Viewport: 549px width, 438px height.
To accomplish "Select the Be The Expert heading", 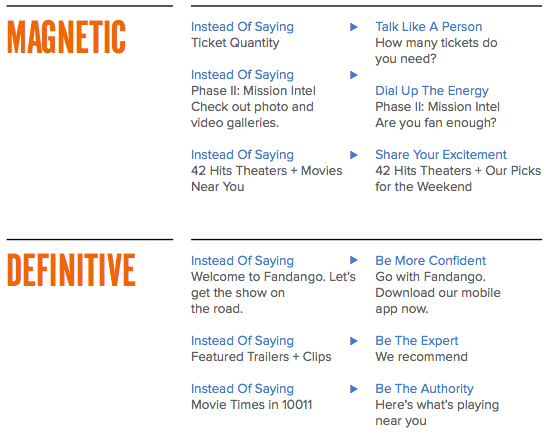I will point(417,341).
